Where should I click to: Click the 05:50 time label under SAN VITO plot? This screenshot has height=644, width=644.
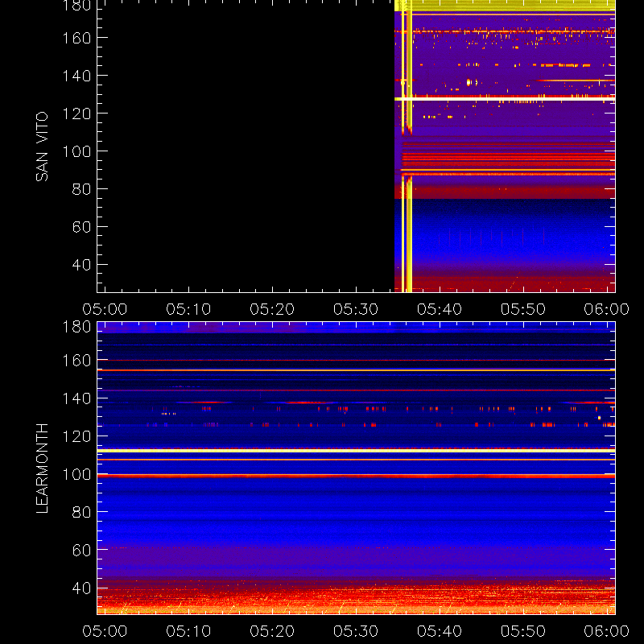(x=523, y=309)
